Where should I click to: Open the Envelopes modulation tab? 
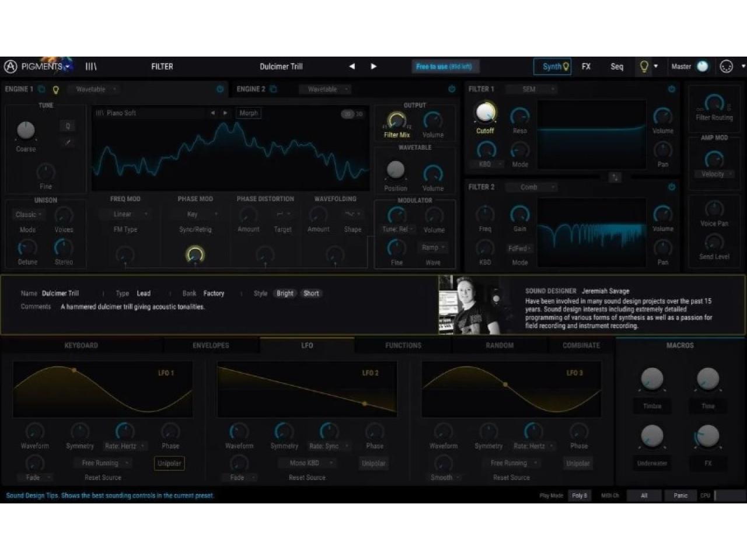click(211, 345)
